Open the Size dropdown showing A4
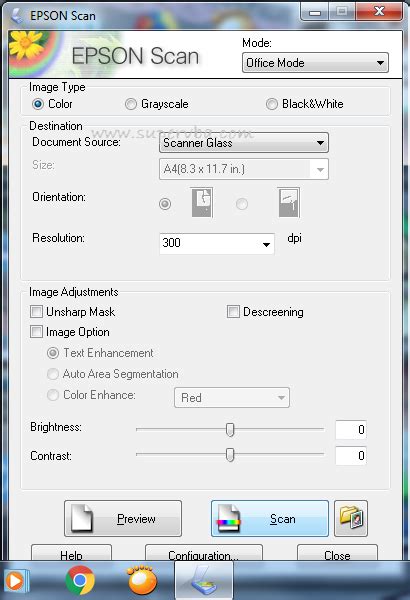 tap(244, 169)
